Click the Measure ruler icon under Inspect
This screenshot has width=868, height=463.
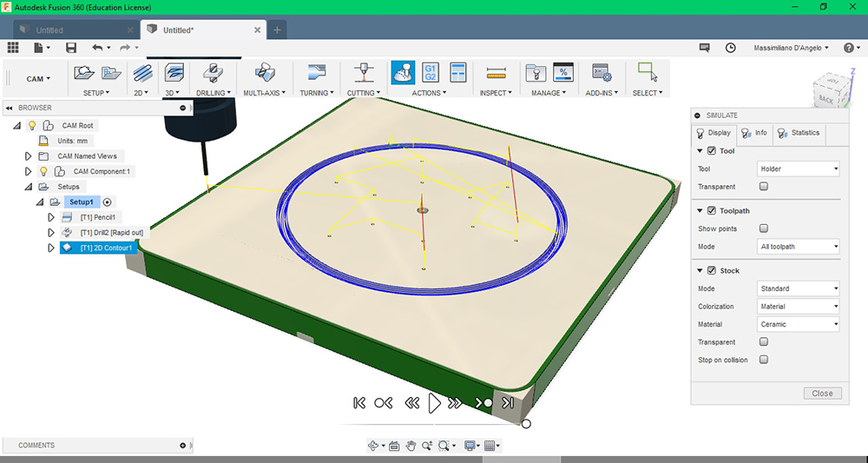[496, 73]
